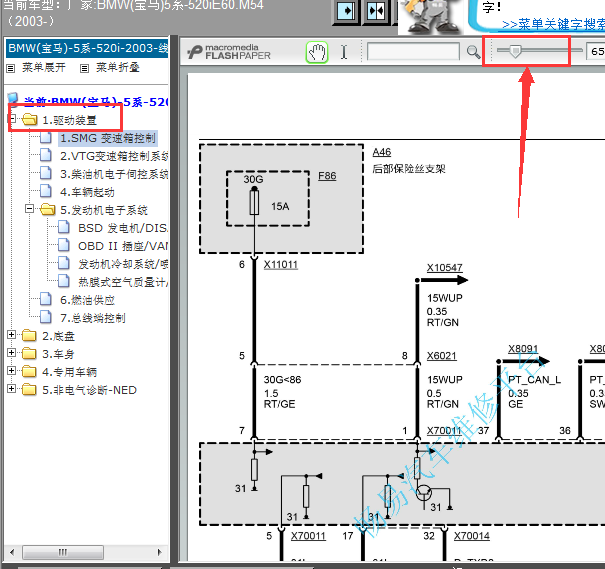Select the hand pan tool

coord(317,52)
